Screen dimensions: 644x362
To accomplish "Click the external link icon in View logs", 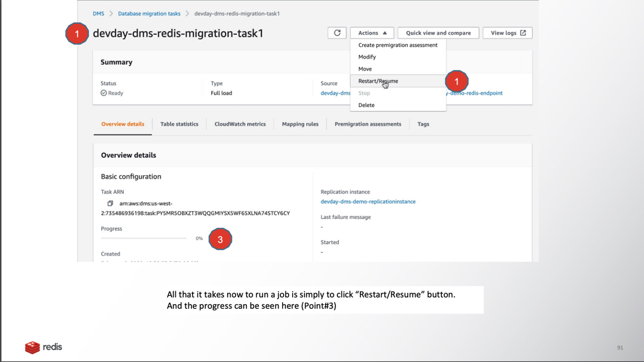I will tap(523, 33).
